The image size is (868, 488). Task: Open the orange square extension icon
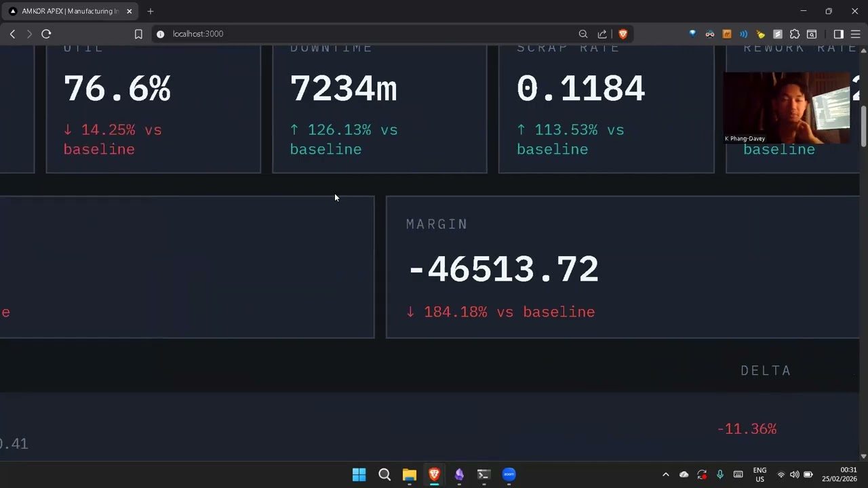coord(727,34)
